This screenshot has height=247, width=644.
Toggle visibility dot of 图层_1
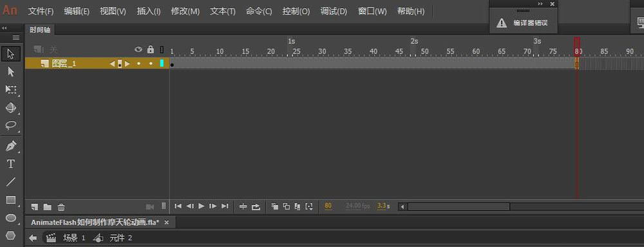138,63
